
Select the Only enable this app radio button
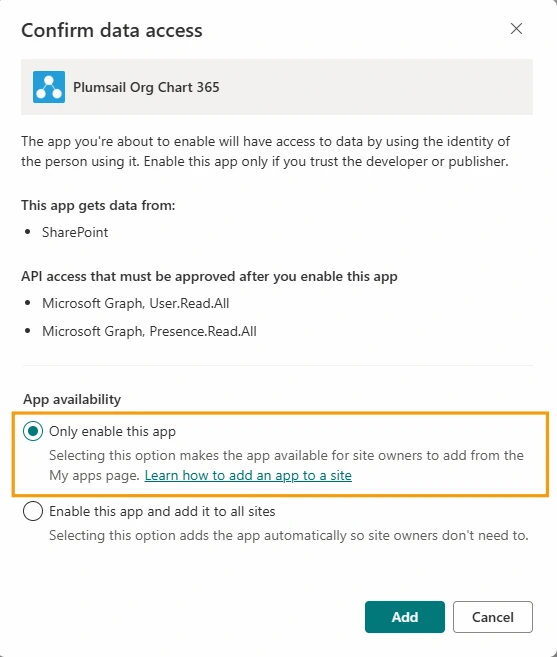click(33, 431)
